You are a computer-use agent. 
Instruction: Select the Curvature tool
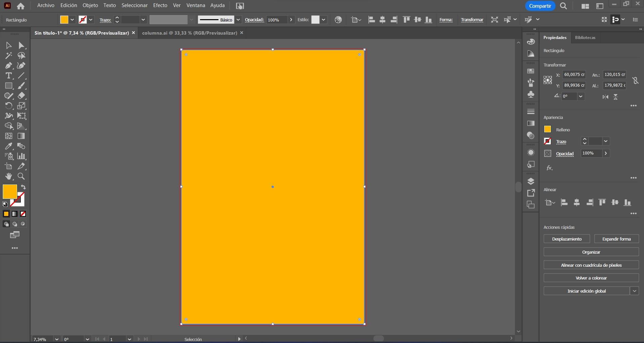(x=22, y=66)
